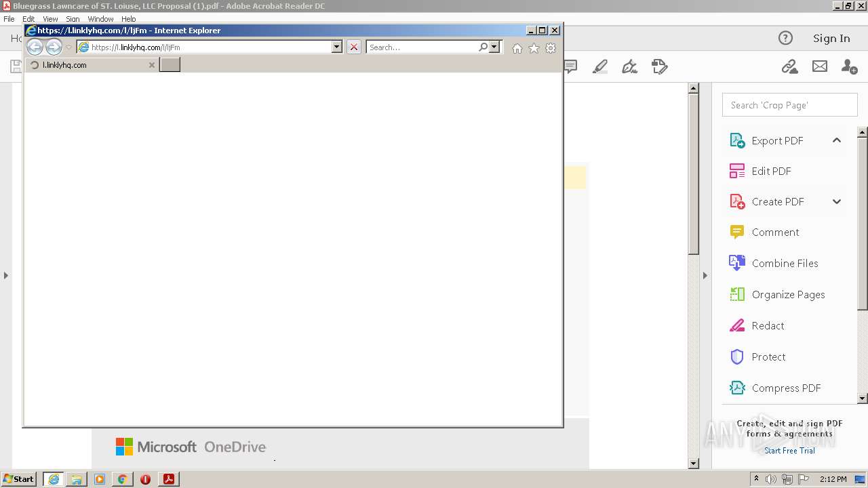Open the recent pages dropdown beside Forward
This screenshot has width=868, height=488.
[x=68, y=47]
